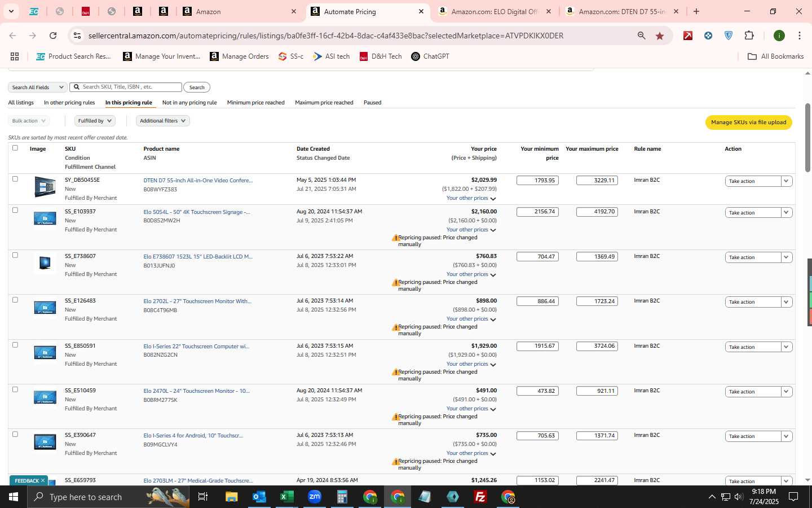Open File Explorer from the taskbar
This screenshot has height=508, width=812.
(x=231, y=497)
